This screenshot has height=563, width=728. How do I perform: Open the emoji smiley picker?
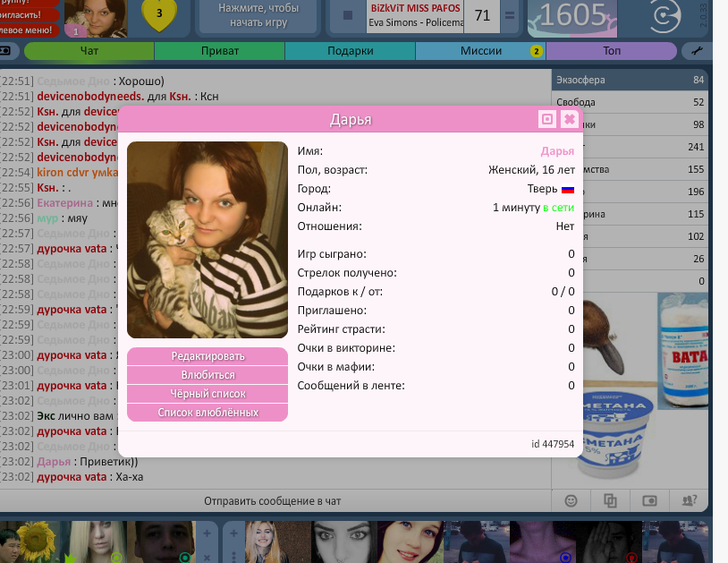point(571,500)
